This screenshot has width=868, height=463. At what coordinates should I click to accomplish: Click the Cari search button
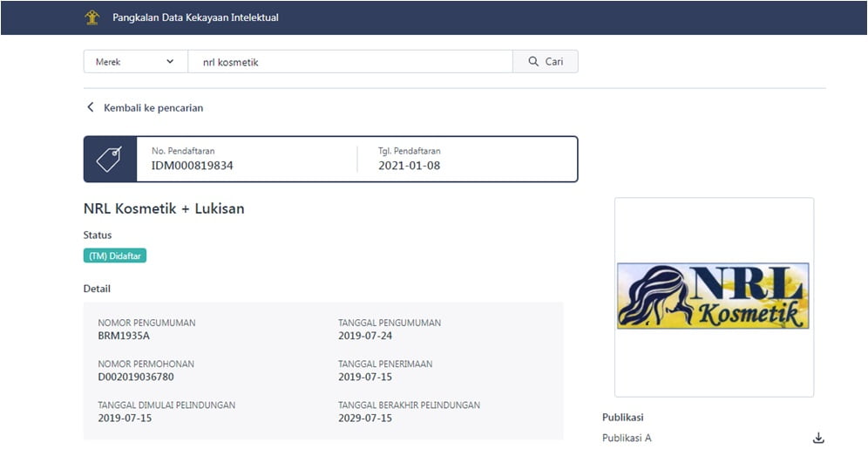click(546, 62)
